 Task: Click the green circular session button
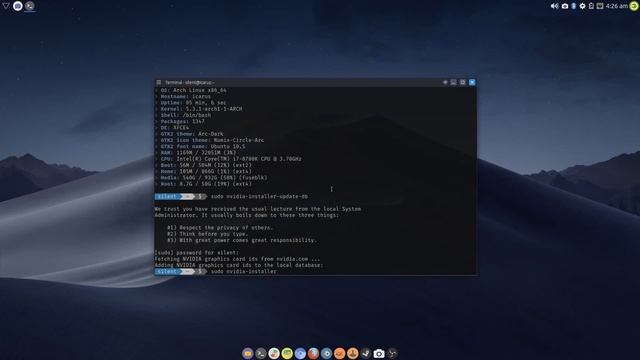tap(634, 6)
